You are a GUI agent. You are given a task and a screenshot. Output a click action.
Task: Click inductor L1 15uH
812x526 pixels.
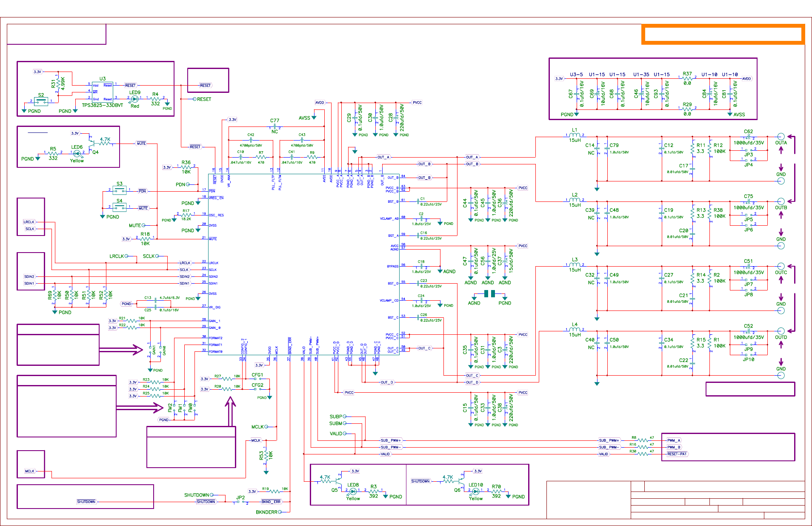(575, 135)
